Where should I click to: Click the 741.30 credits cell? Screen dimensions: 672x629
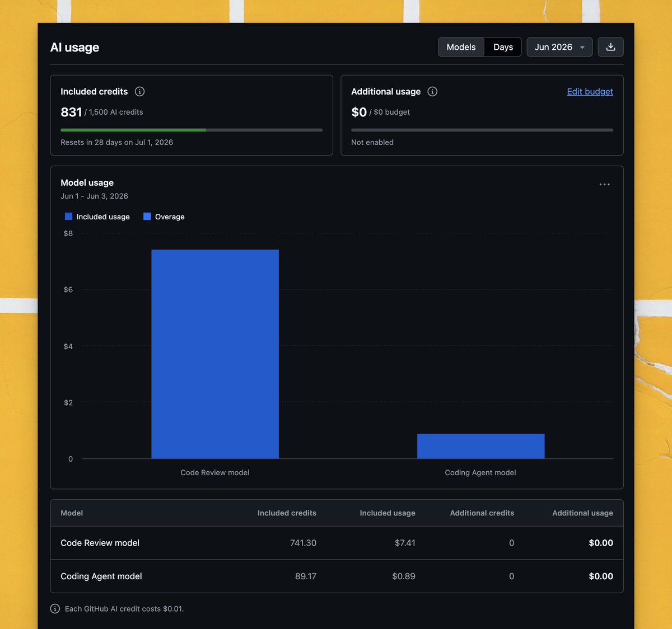click(303, 543)
